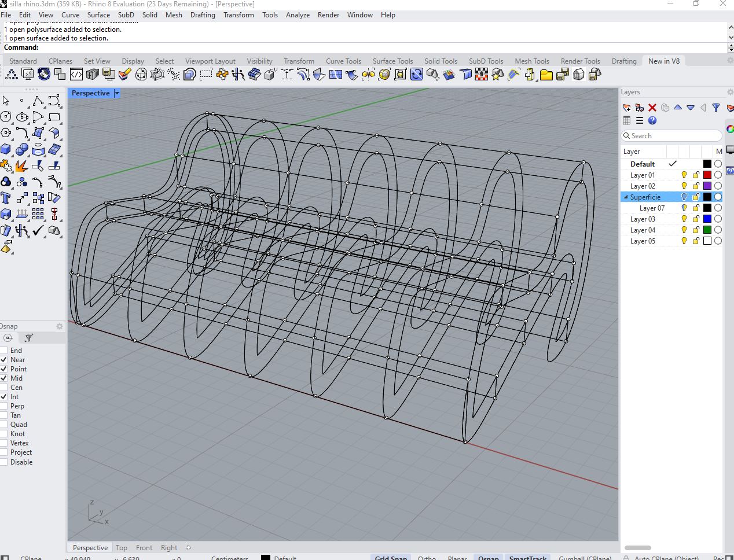Select the arrow selection tool in the sidebar
The height and width of the screenshot is (560, 734).
pos(6,100)
